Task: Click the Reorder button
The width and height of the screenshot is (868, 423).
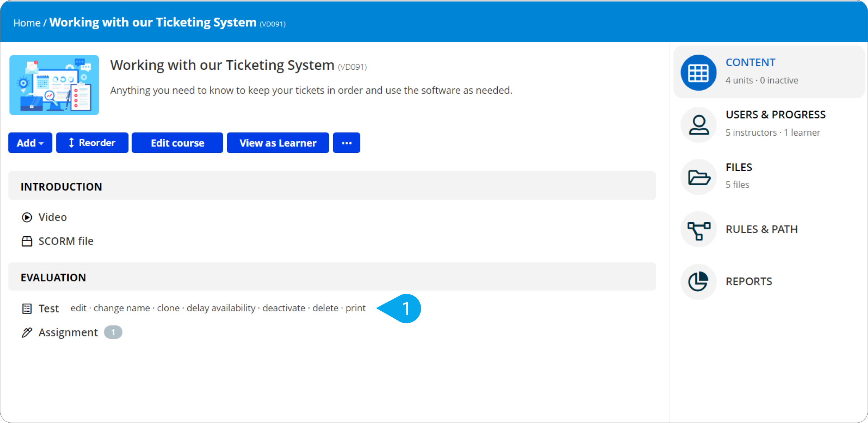Action: pyautogui.click(x=92, y=143)
